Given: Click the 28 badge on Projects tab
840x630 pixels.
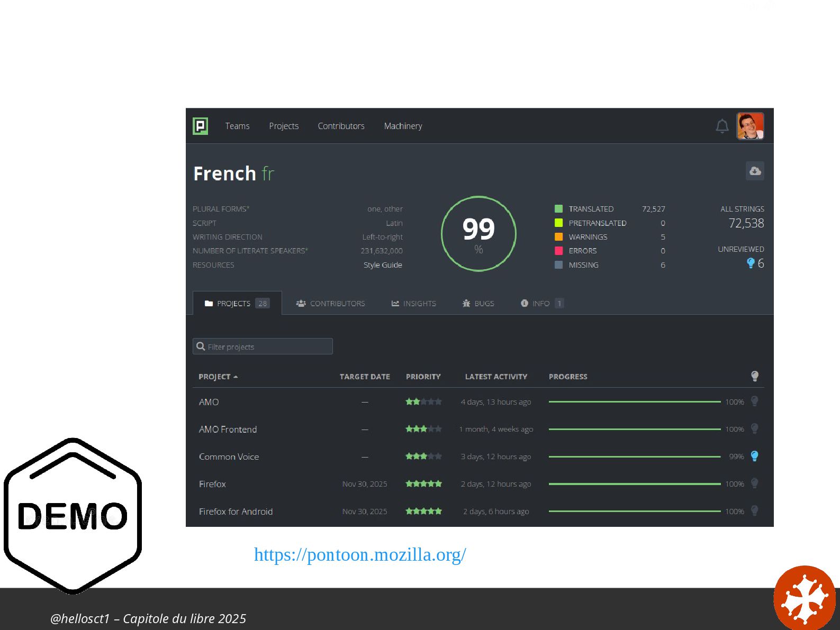Looking at the screenshot, I should (263, 304).
